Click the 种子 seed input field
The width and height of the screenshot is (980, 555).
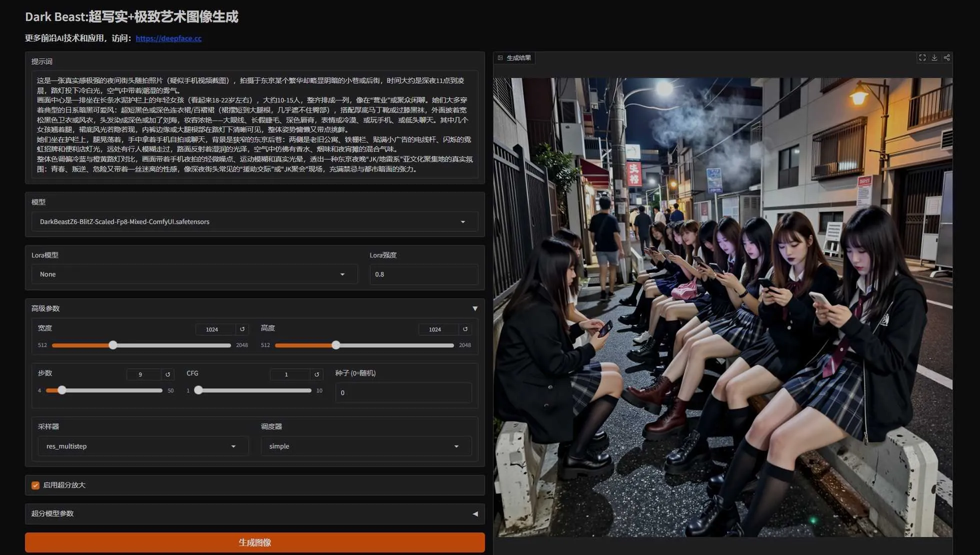403,392
